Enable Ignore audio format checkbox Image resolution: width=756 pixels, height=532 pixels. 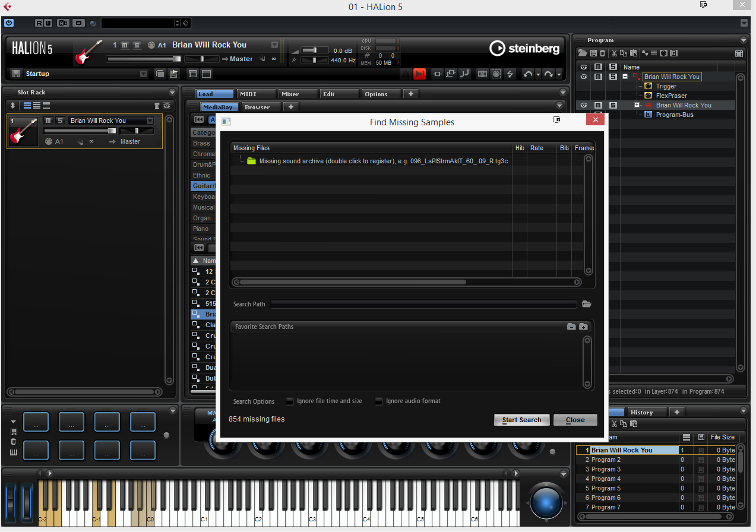(x=378, y=401)
